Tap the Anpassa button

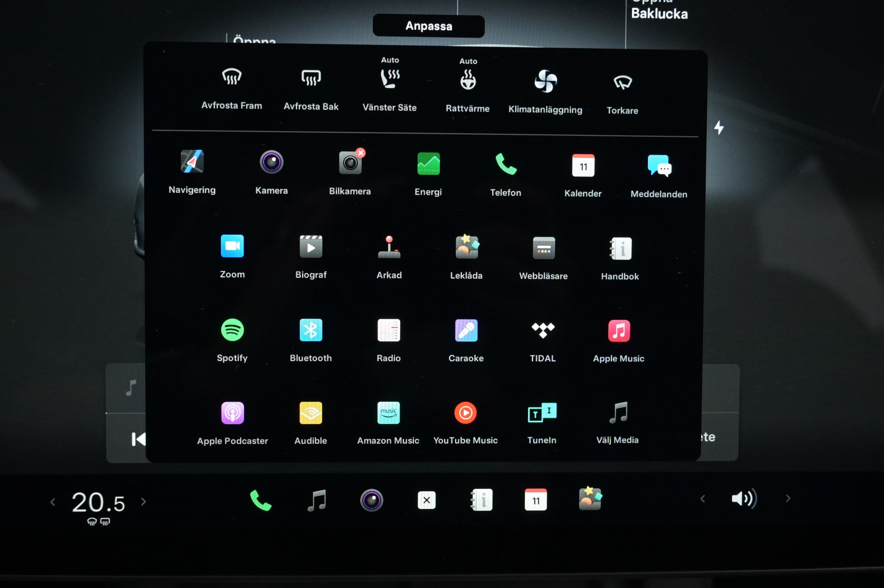(x=429, y=26)
